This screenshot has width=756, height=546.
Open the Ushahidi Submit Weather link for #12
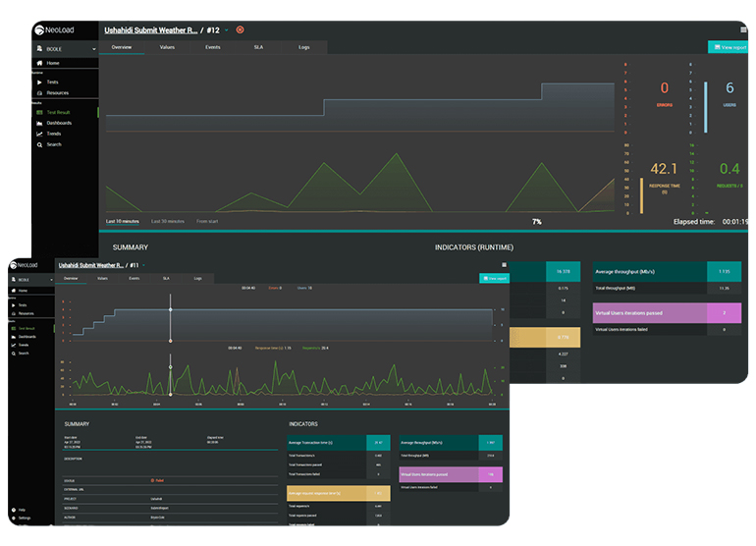[147, 29]
